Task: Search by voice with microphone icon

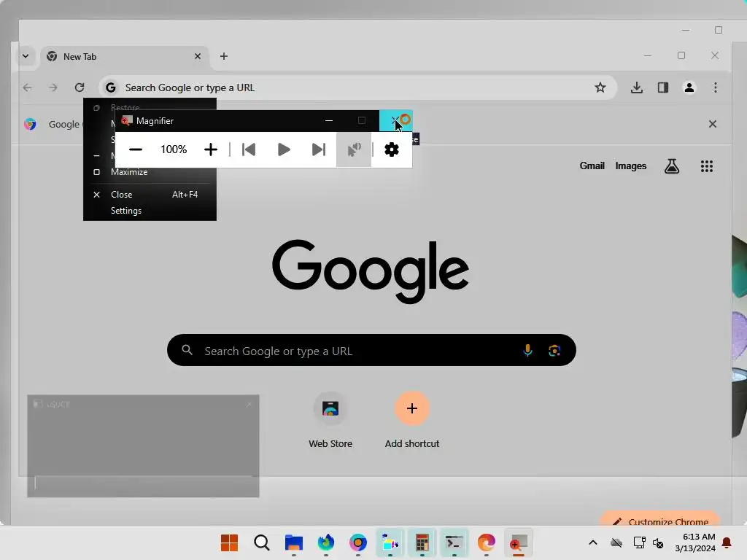Action: click(x=528, y=351)
